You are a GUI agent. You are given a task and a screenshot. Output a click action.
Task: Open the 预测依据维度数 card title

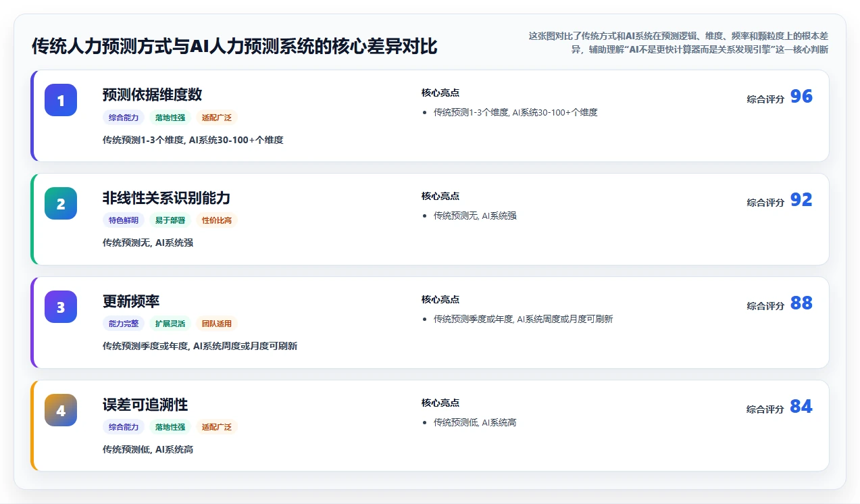tap(152, 95)
